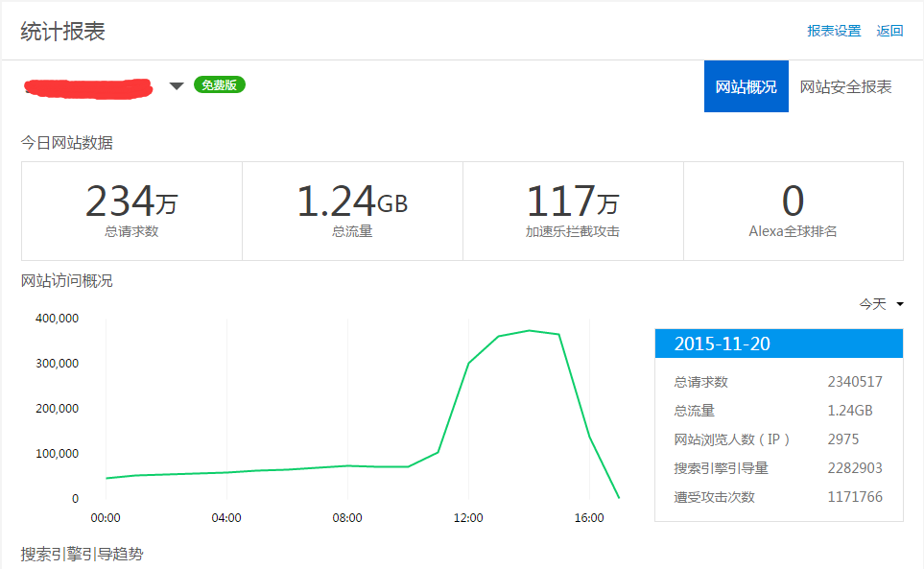Click the chart line at 12:00
This screenshot has width=924, height=569.
pyautogui.click(x=468, y=363)
